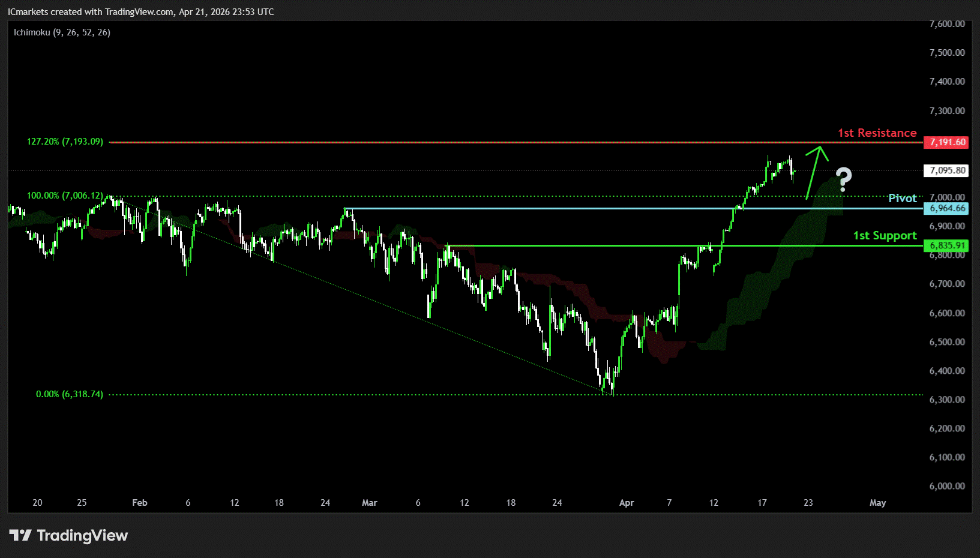Click the Pivot label text
Screen dimensions: 980x558
tap(902, 198)
